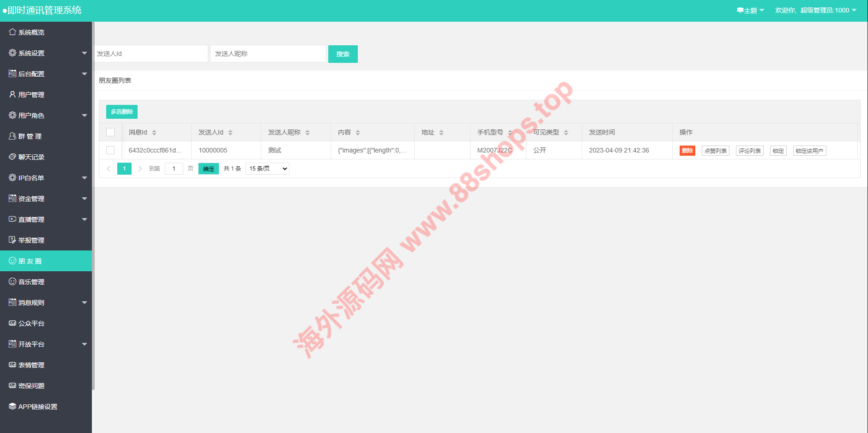Check the row checkbox for message 6432c0cccf861d
The image size is (868, 433).
point(110,150)
